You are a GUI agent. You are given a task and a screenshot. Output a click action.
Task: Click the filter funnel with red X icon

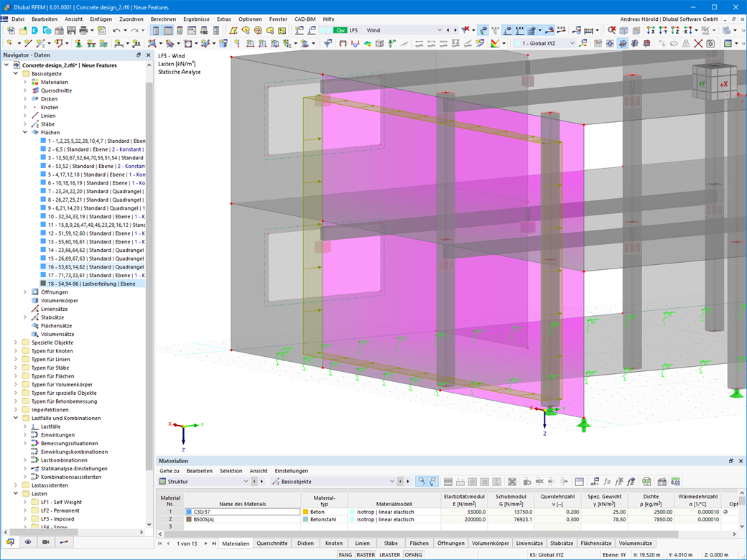coord(466,30)
